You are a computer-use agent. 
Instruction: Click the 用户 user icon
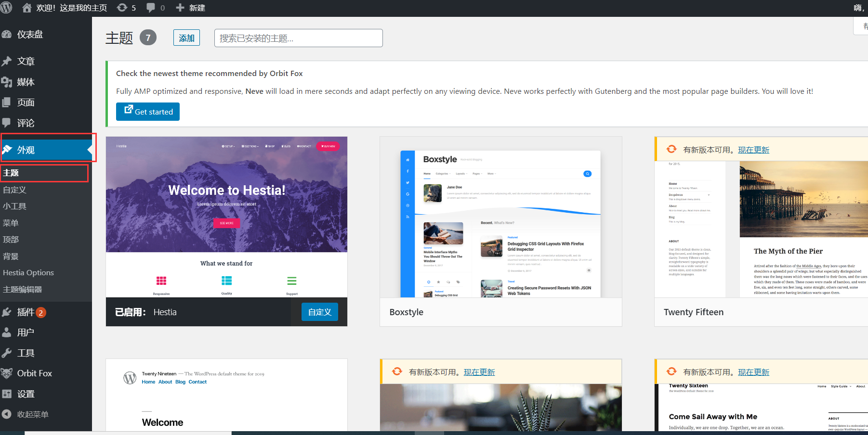[7, 332]
